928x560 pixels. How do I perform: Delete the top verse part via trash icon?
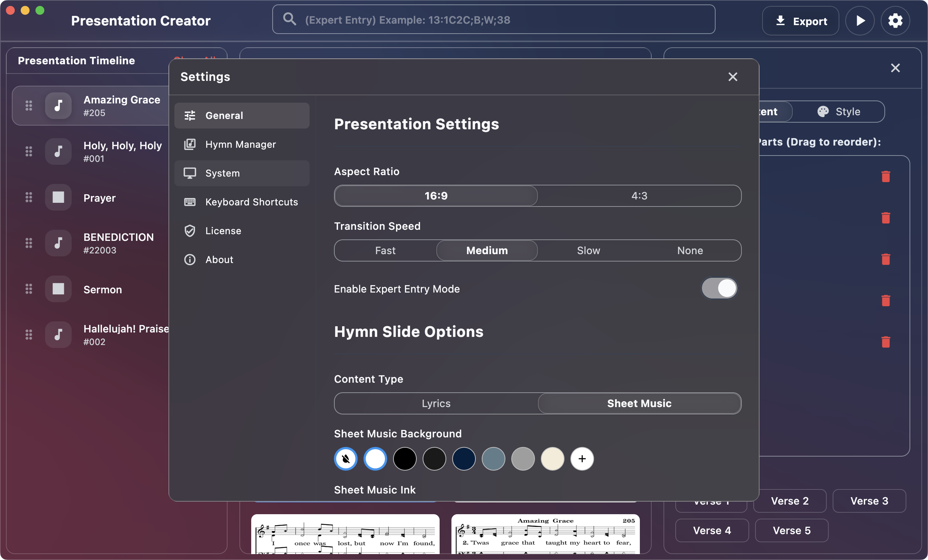[x=886, y=176]
